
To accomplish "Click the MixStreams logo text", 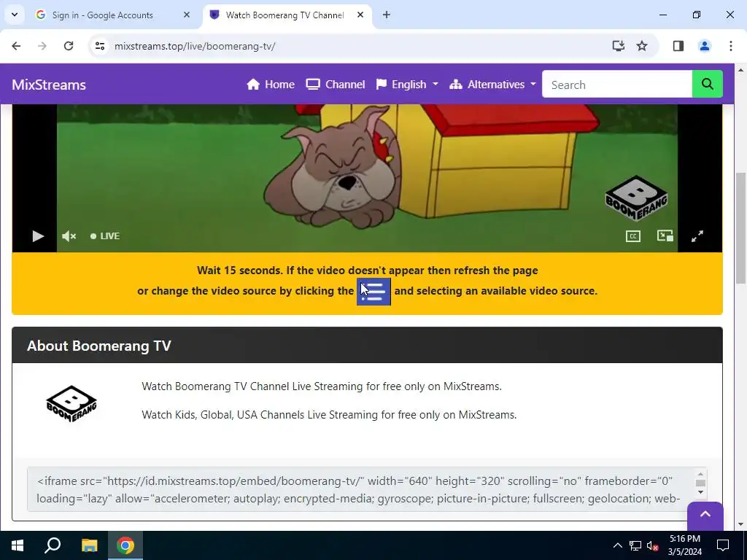I will tap(49, 85).
